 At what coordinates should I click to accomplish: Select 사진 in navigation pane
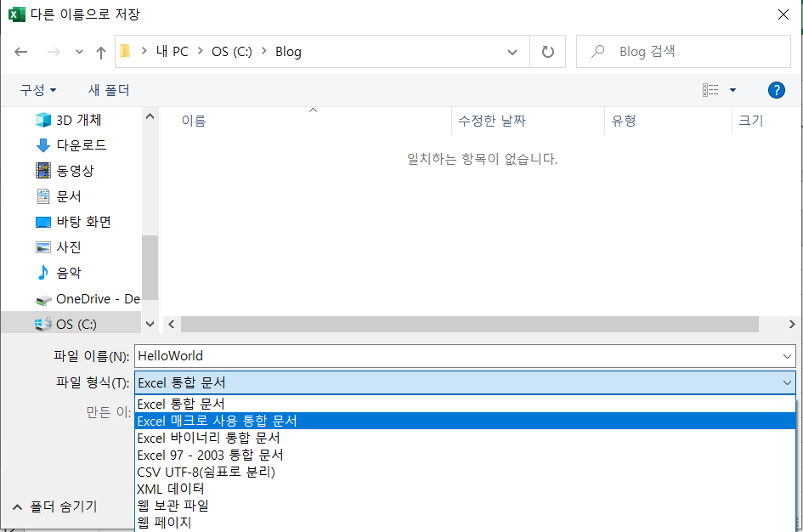tap(59, 247)
